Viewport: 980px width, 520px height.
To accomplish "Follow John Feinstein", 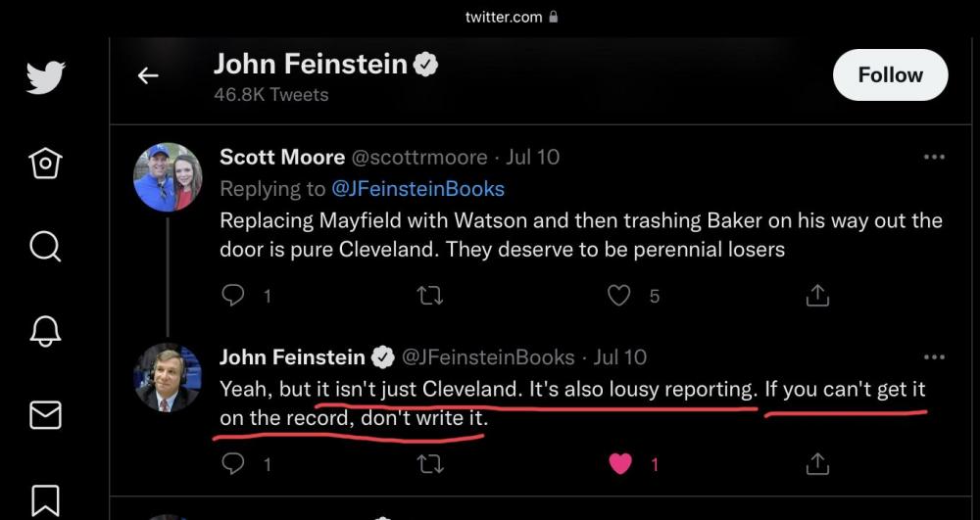I will pos(890,75).
